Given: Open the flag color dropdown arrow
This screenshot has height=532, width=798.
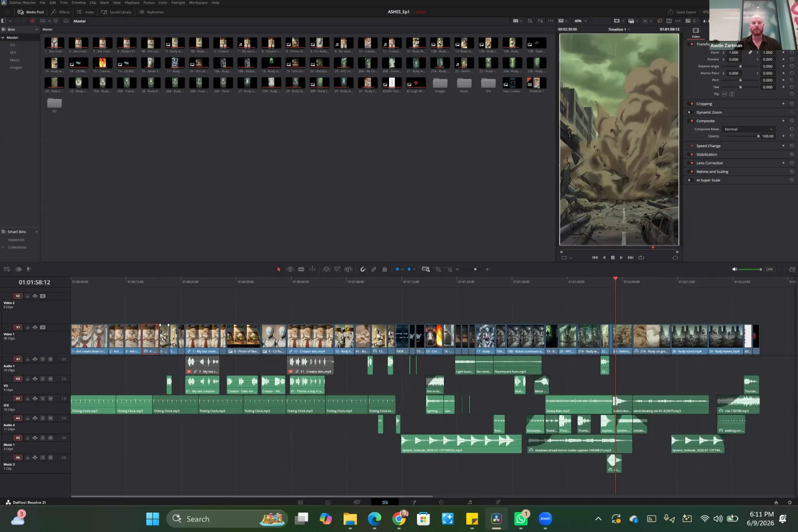Looking at the screenshot, I should [402, 269].
